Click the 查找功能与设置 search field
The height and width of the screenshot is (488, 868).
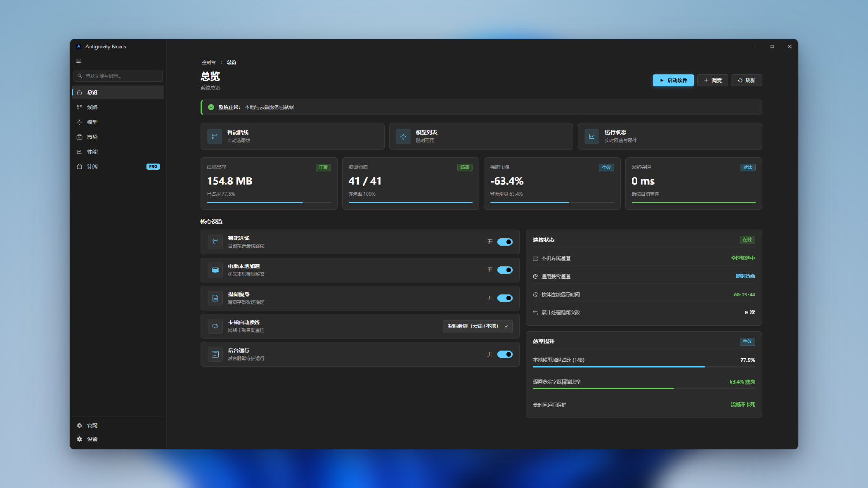(118, 76)
